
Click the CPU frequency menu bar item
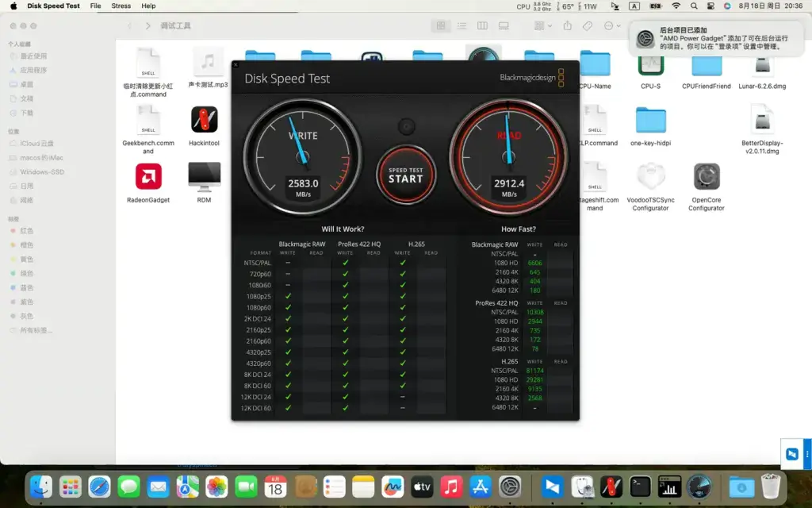pyautogui.click(x=534, y=6)
